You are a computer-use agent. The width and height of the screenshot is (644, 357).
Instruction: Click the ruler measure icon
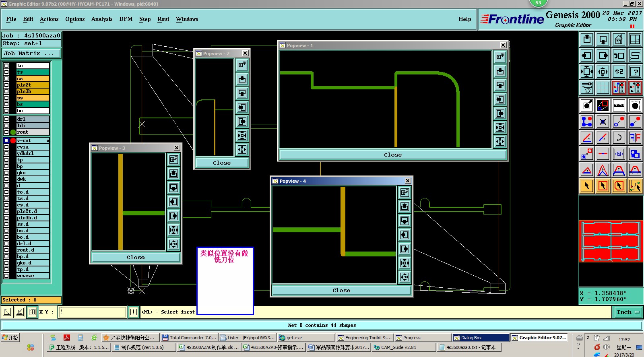(619, 105)
